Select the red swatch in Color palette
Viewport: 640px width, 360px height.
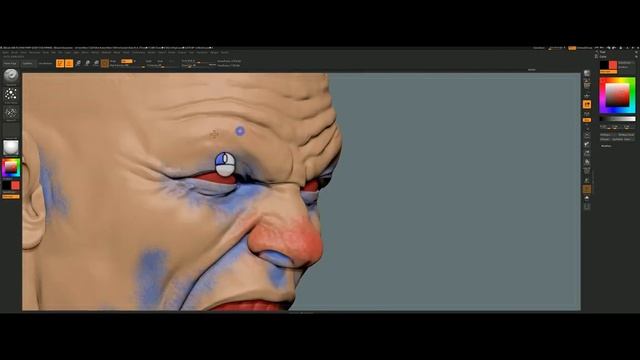point(613,64)
